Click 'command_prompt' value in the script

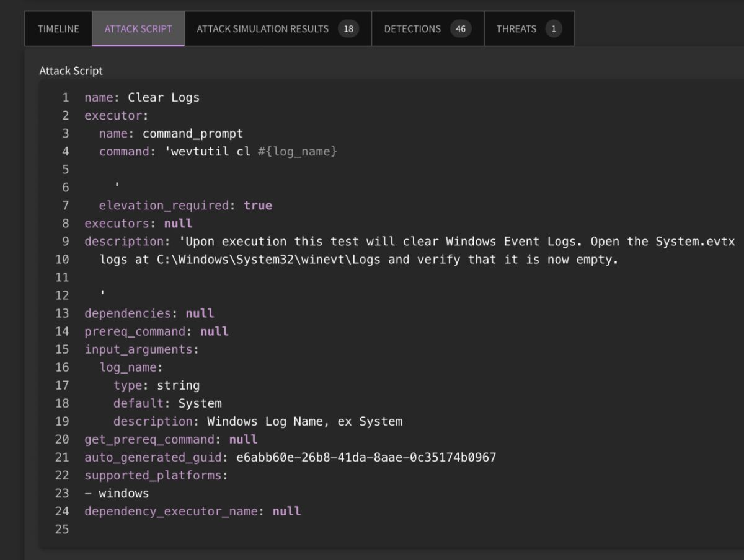pyautogui.click(x=193, y=134)
